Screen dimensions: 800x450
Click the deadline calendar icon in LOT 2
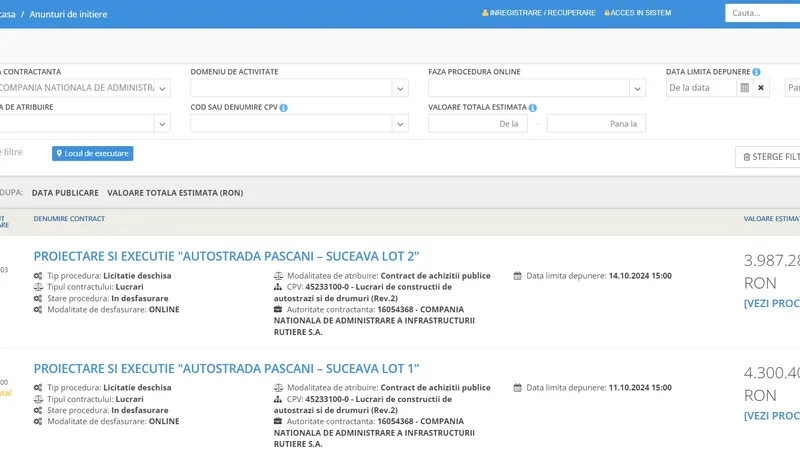517,276
